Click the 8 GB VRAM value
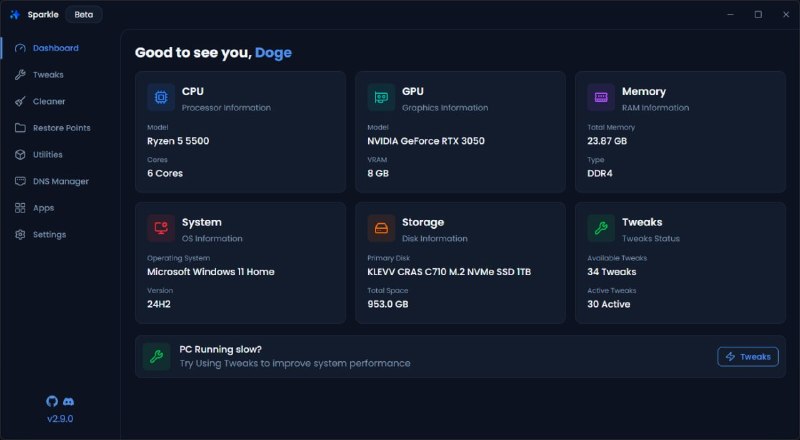Image resolution: width=800 pixels, height=440 pixels. (x=378, y=173)
